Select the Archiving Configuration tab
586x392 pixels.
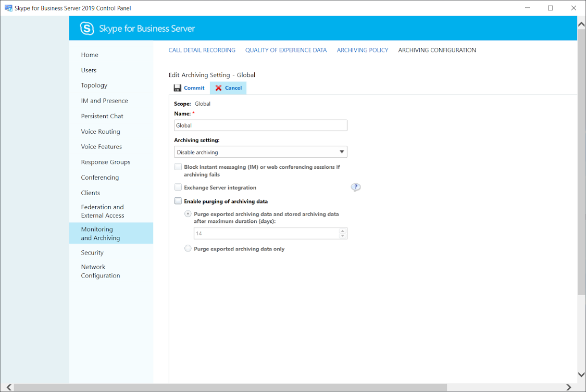(x=437, y=50)
